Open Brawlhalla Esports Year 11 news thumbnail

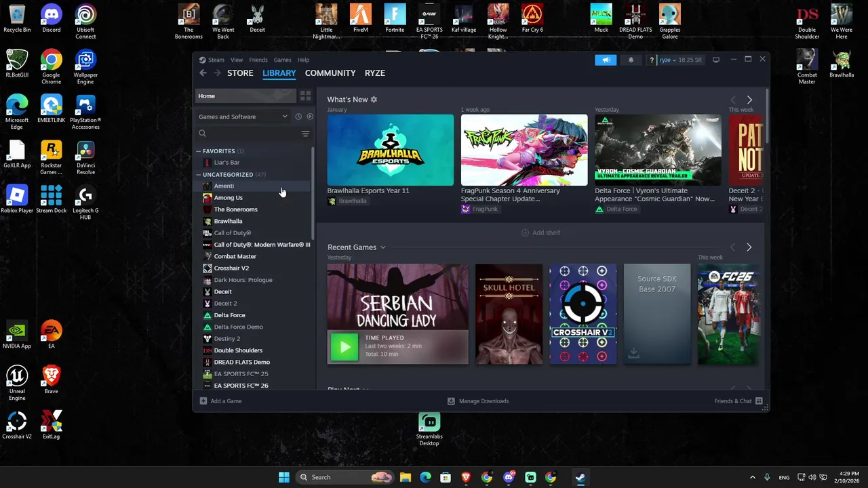pos(391,150)
